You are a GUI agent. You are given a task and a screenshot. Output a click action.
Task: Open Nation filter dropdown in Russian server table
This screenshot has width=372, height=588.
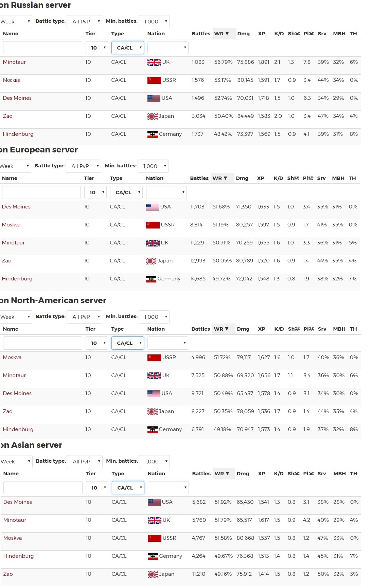click(x=167, y=48)
